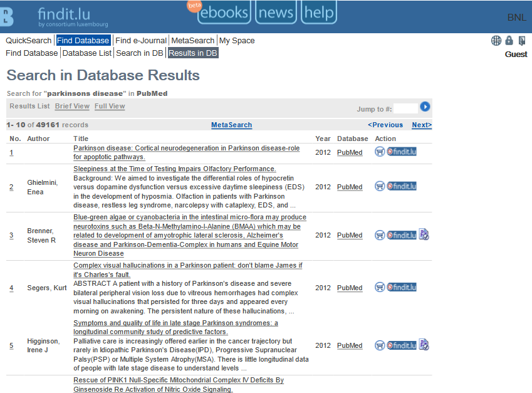The image size is (532, 393).
Task: Click findit.lu button for record 2
Action: (402, 186)
